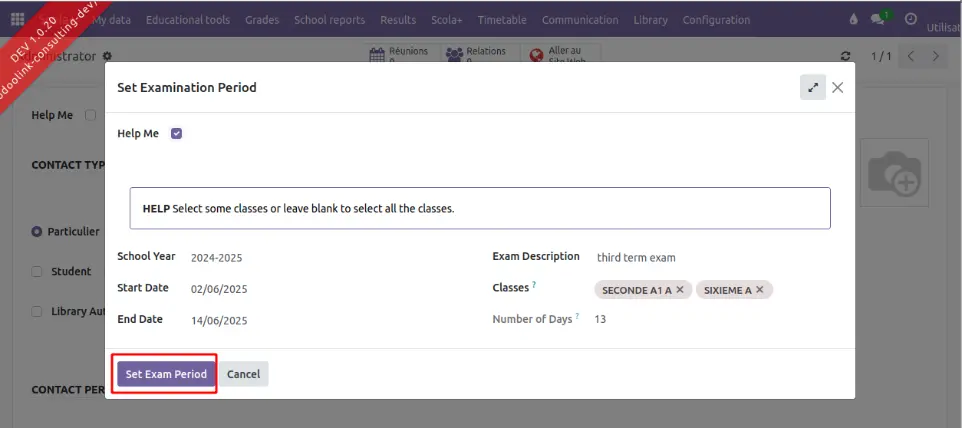Remove the SECONDE A1 A class tag
This screenshot has height=428, width=962.
(x=680, y=290)
